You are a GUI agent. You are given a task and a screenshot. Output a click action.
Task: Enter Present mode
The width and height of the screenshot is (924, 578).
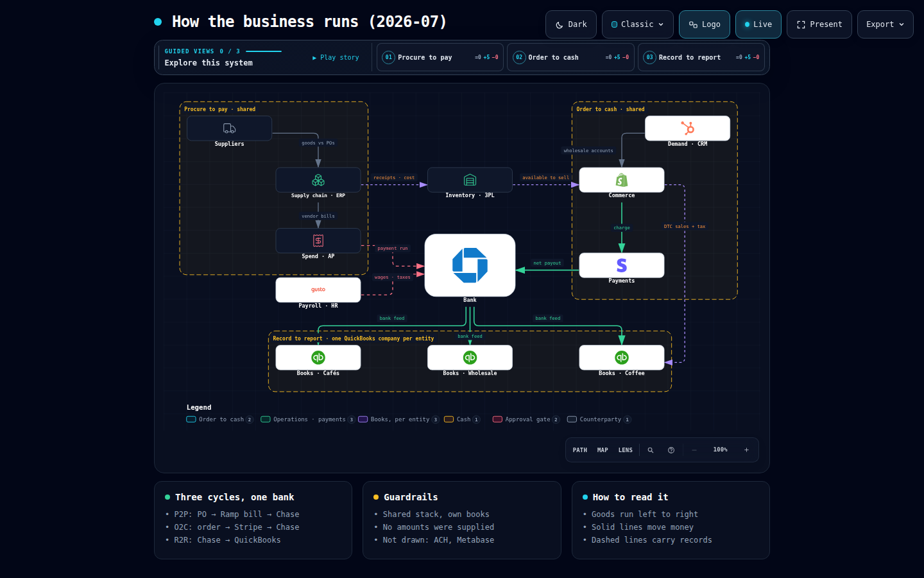tap(819, 24)
